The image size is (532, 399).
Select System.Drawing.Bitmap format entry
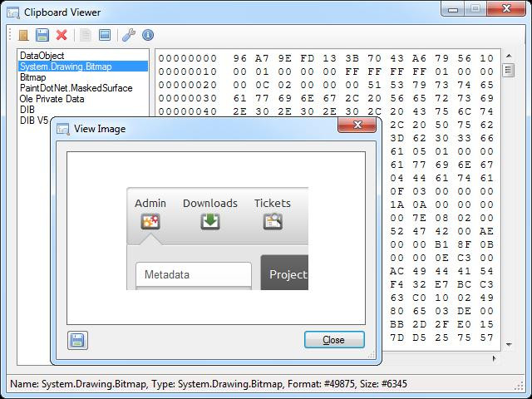click(x=83, y=66)
